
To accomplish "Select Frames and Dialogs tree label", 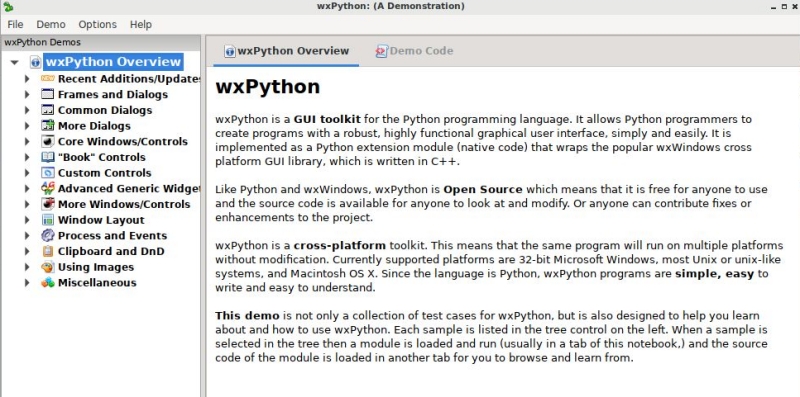I will coord(113,94).
